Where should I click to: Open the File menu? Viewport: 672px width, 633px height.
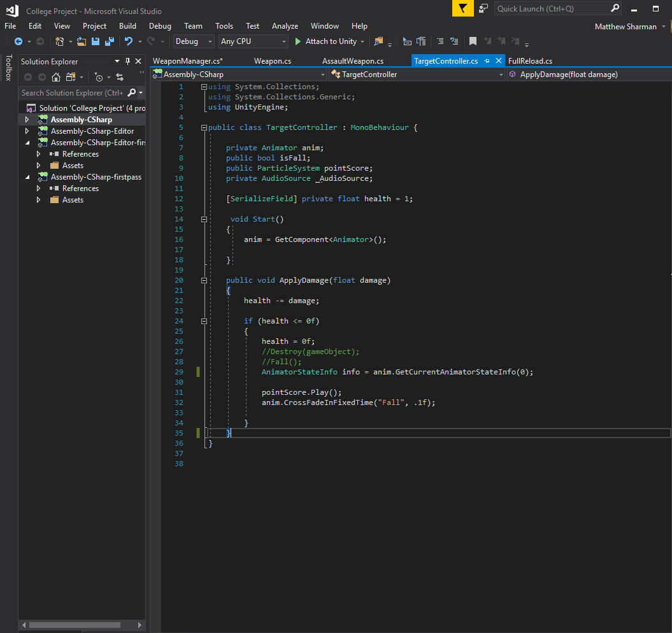[10, 26]
